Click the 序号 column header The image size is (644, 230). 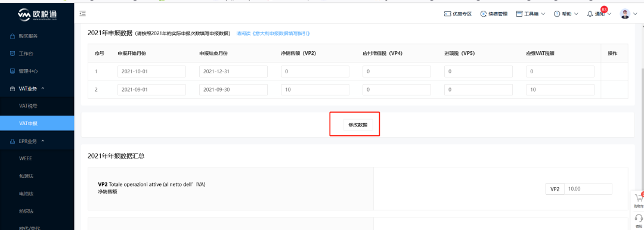99,54
